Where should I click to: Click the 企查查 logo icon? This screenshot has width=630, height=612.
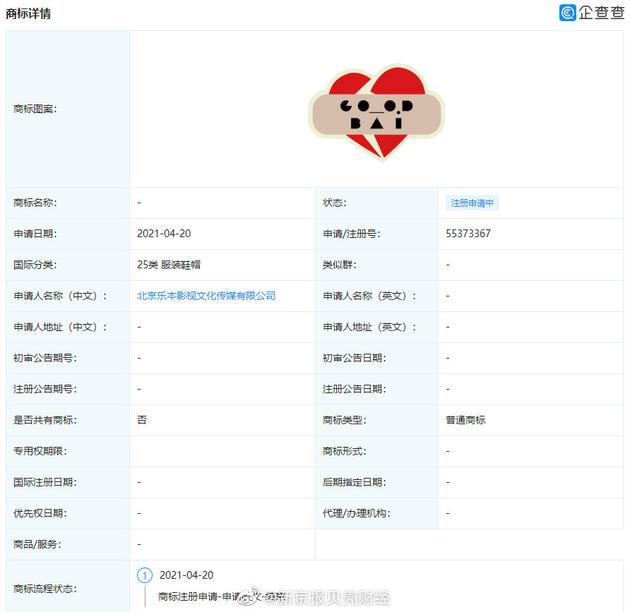click(568, 13)
